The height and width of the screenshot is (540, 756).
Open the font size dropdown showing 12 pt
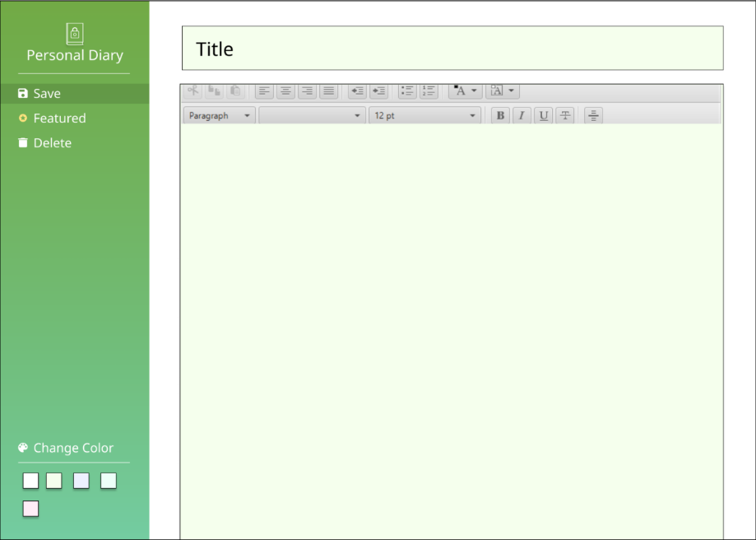point(424,115)
